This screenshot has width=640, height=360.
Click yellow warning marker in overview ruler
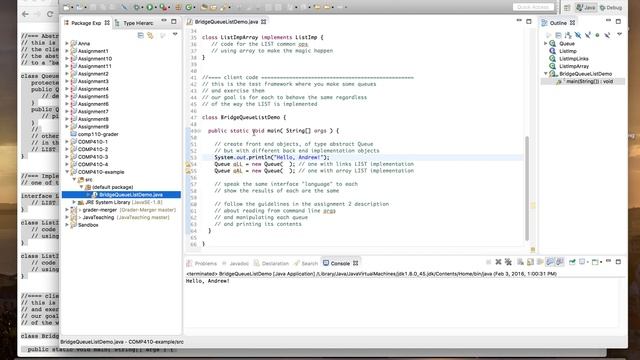(x=533, y=205)
